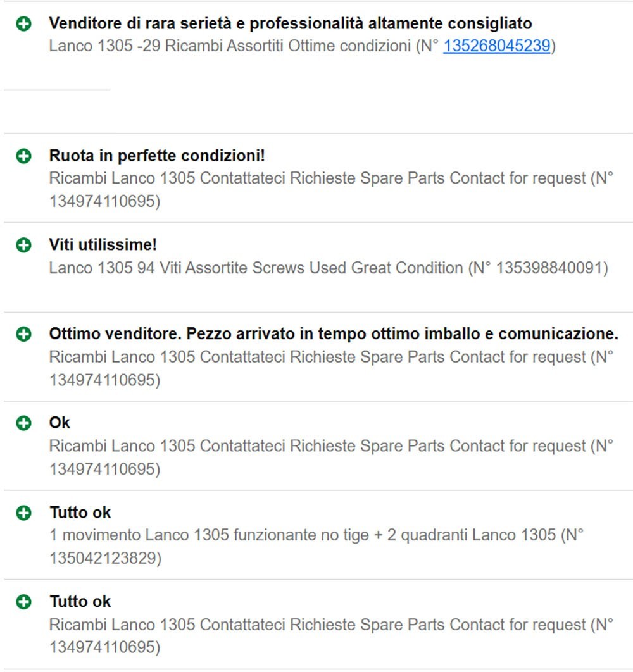The image size is (633, 672).
Task: Click green plus icon next to 'Ruota in perfette condizioni!'
Action: pyautogui.click(x=23, y=156)
